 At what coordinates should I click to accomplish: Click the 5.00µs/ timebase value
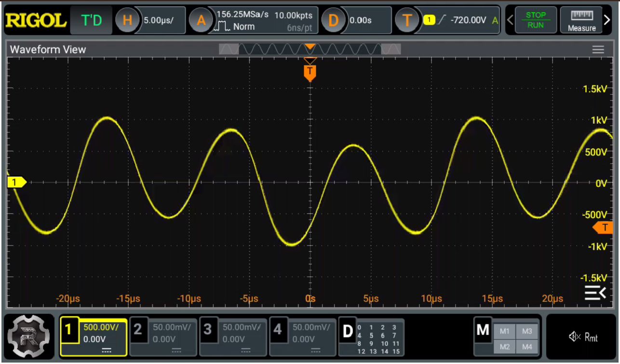(x=159, y=21)
